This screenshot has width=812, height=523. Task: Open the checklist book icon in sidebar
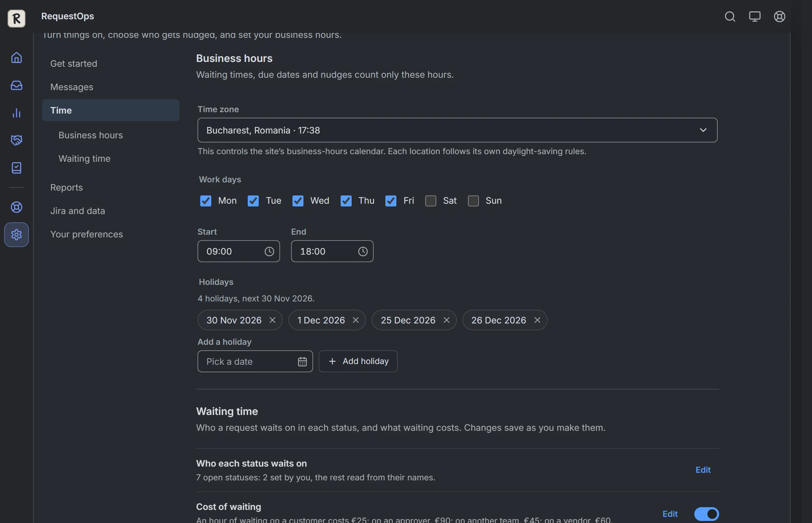tap(17, 168)
